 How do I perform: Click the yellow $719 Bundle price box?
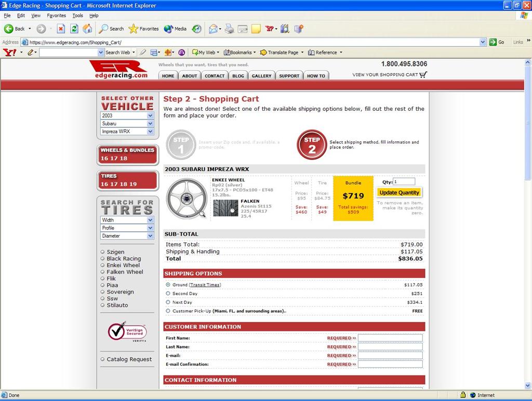tap(353, 198)
